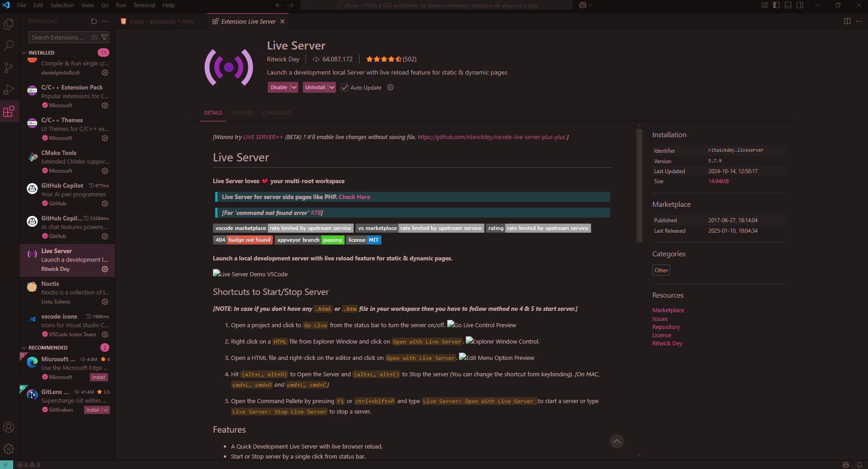Close the Extension: Live Server tab

tap(282, 21)
